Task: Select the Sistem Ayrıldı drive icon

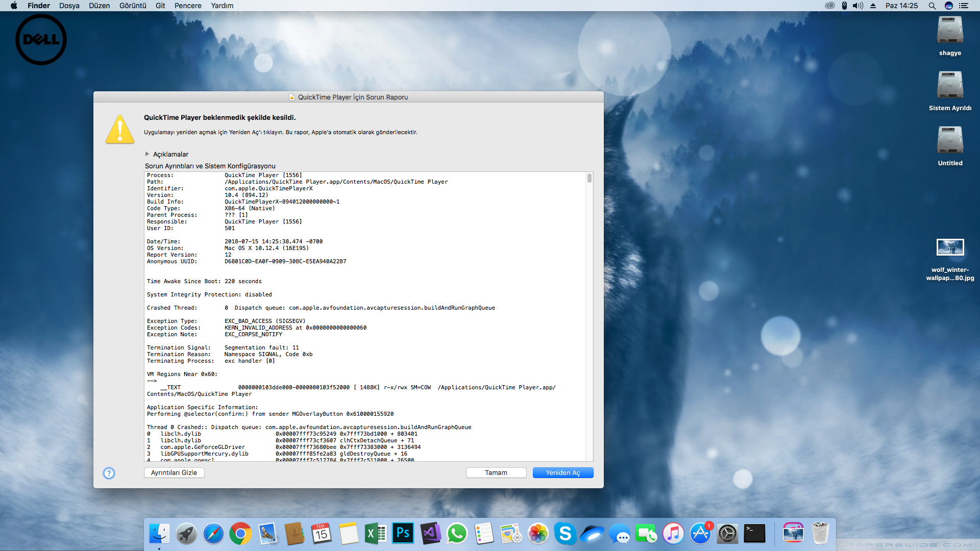Action: (950, 85)
